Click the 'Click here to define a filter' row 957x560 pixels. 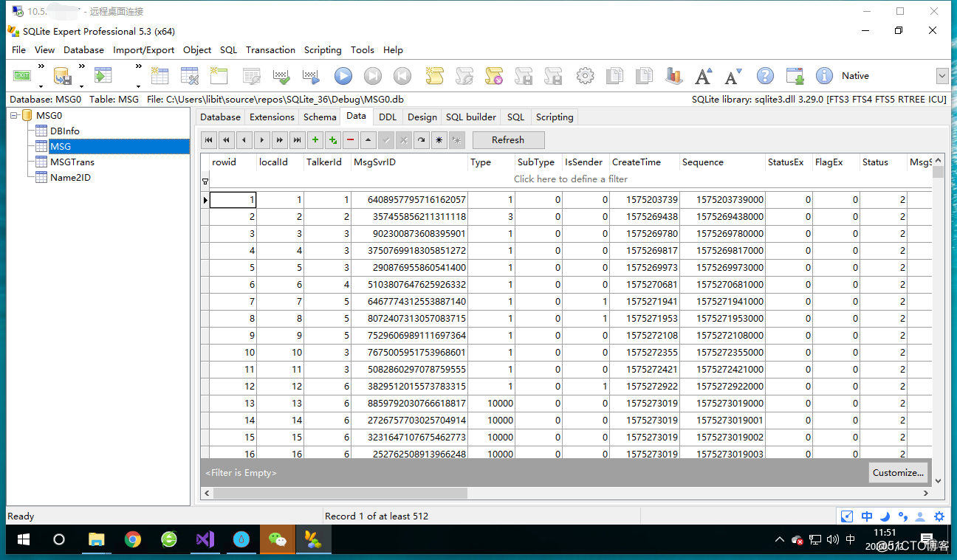[x=571, y=179]
